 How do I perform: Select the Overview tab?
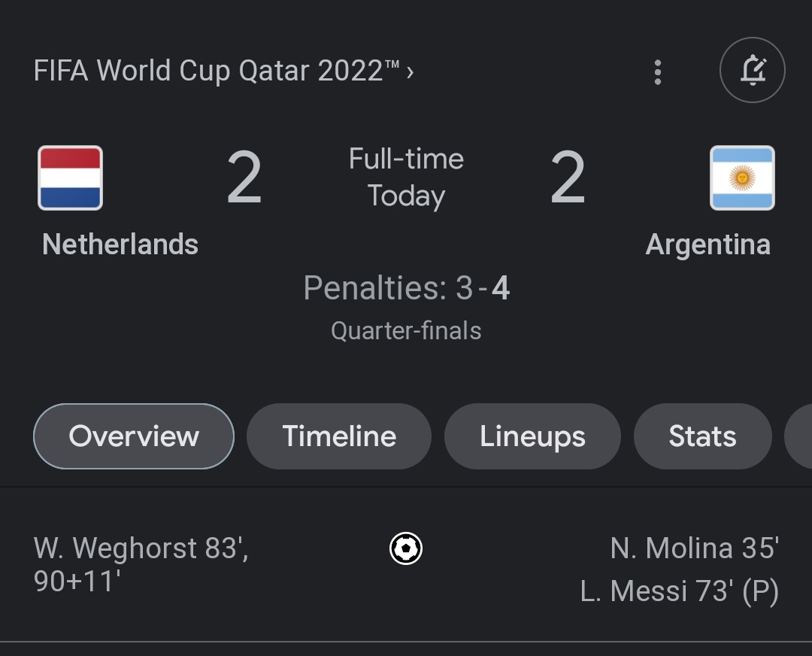pos(134,436)
